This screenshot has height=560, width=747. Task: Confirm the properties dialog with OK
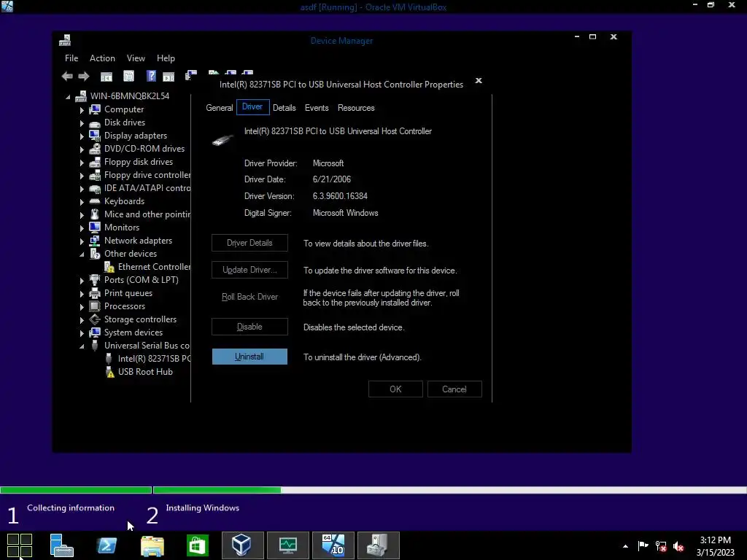395,389
